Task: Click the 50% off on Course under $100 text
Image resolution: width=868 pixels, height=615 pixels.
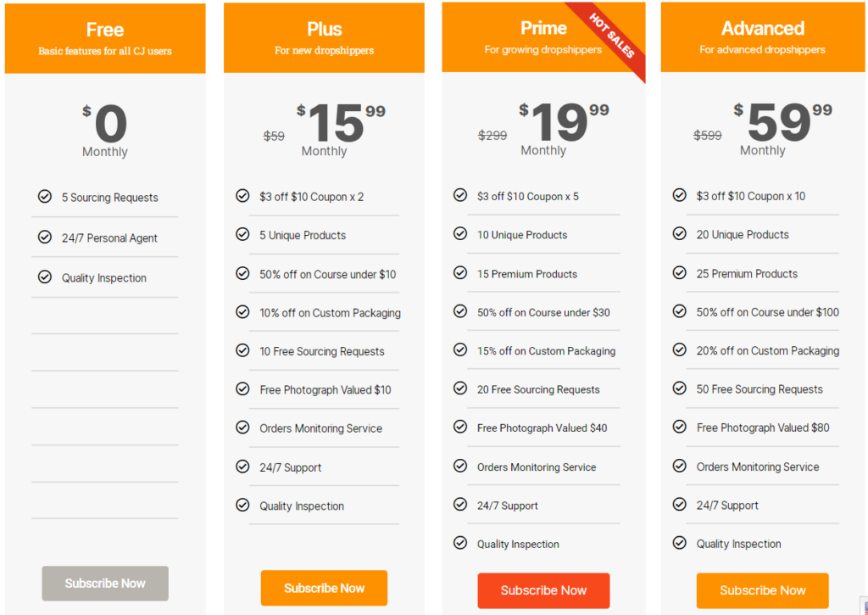Action: tap(767, 312)
